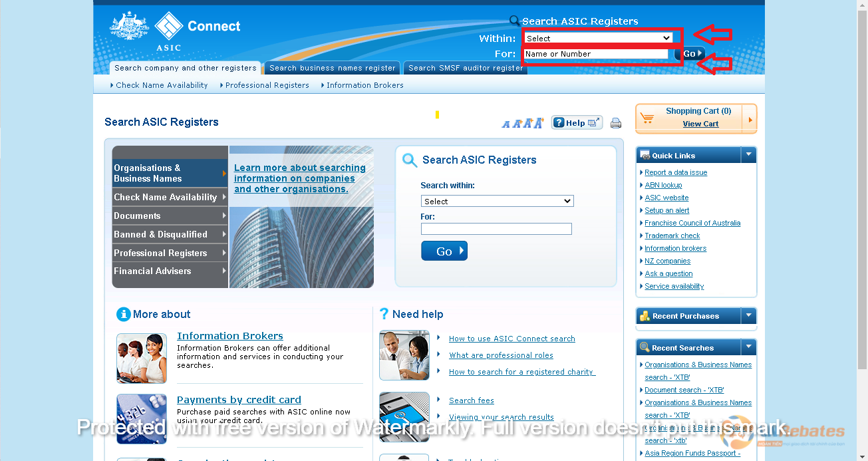Viewport: 868px width, 461px height.
Task: Open the Search within Select dropdown
Action: pyautogui.click(x=497, y=201)
